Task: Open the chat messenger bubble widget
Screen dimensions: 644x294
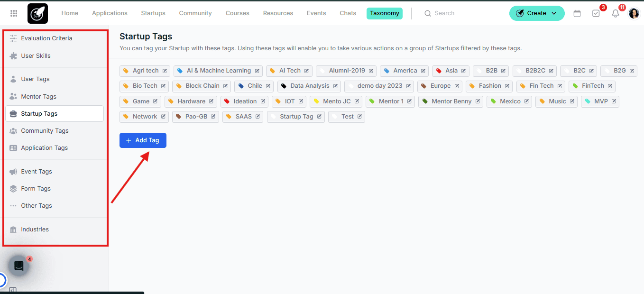Action: click(19, 266)
